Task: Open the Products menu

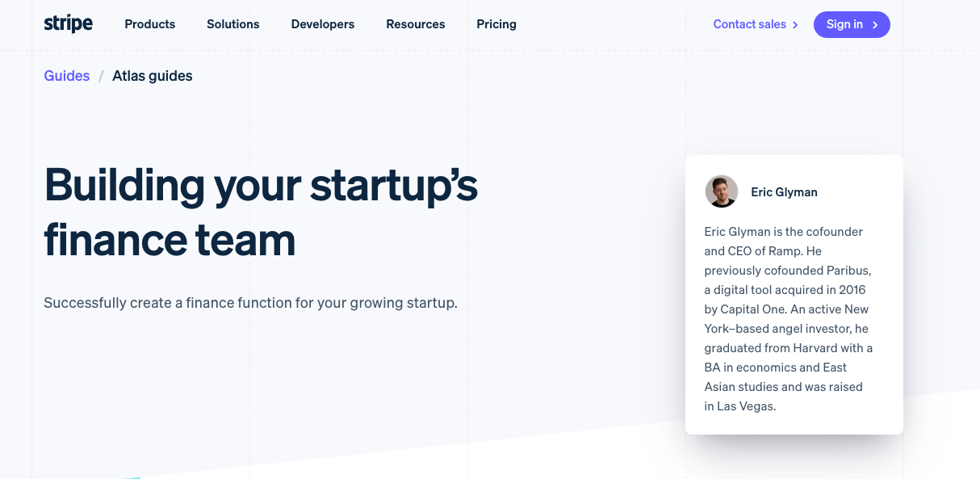Action: (149, 24)
